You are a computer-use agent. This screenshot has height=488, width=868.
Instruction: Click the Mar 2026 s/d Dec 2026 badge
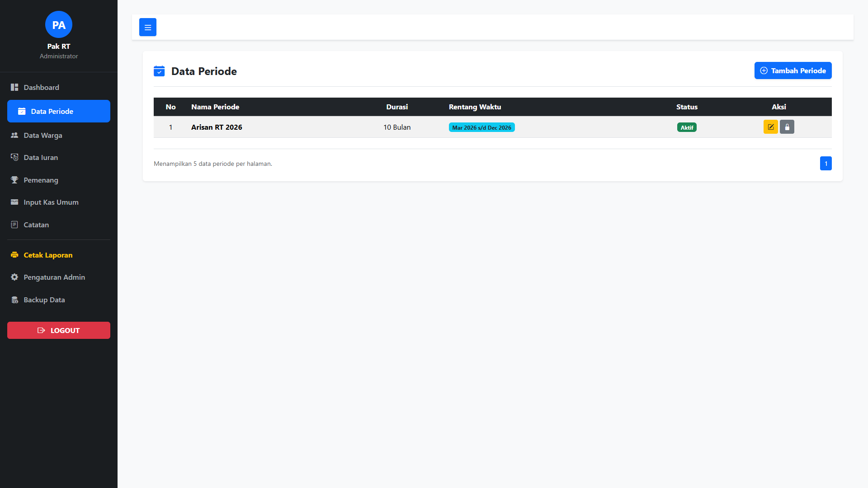pos(481,127)
